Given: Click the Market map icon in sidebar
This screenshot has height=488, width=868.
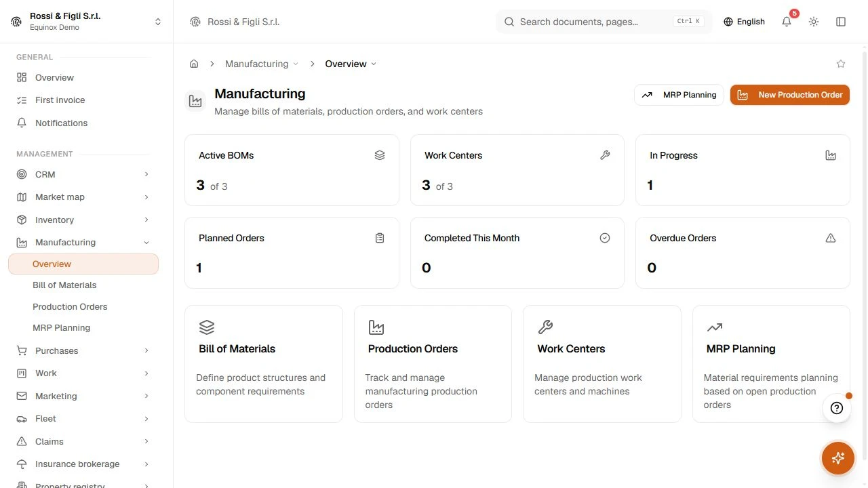Looking at the screenshot, I should point(22,197).
